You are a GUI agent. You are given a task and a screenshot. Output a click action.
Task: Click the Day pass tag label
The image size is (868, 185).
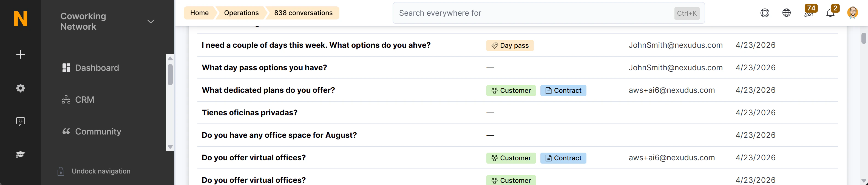pyautogui.click(x=510, y=45)
